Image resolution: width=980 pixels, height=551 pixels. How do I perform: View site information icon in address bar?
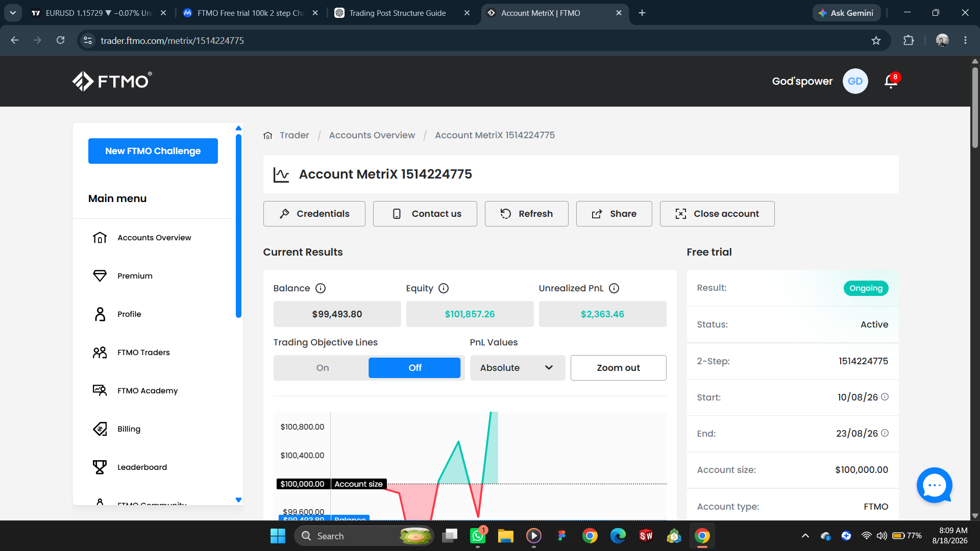[88, 40]
